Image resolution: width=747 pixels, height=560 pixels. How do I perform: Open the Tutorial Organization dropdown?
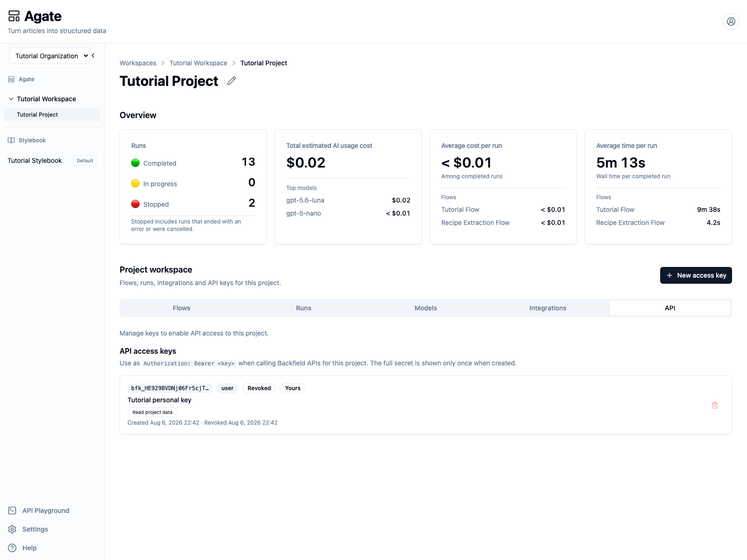tap(49, 56)
